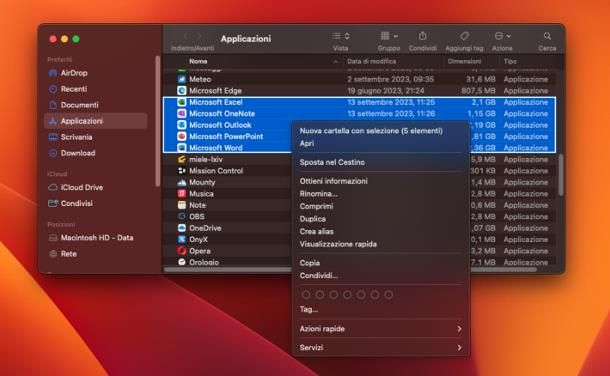Click the Microsoft Outlook app icon
Image resolution: width=610 pixels, height=376 pixels.
pos(182,125)
